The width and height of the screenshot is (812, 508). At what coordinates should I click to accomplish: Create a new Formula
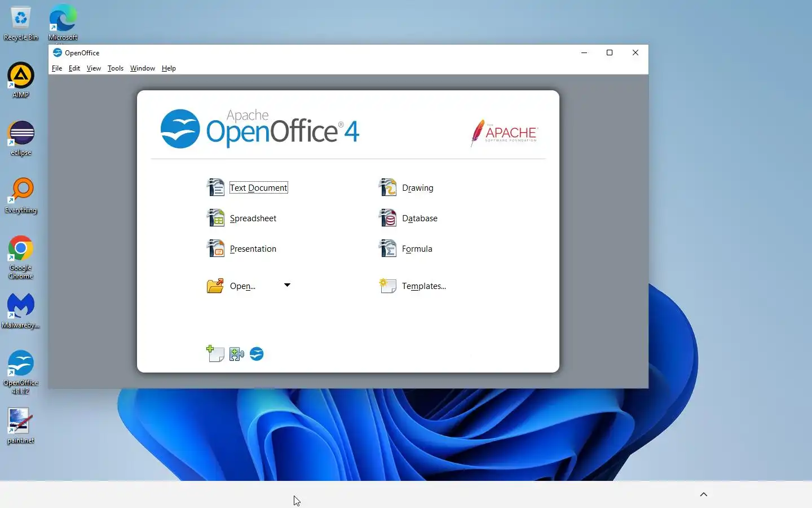pos(417,248)
